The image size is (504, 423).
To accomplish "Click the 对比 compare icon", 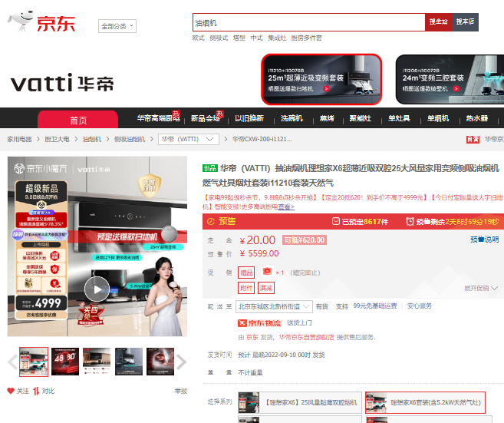I will click(36, 391).
